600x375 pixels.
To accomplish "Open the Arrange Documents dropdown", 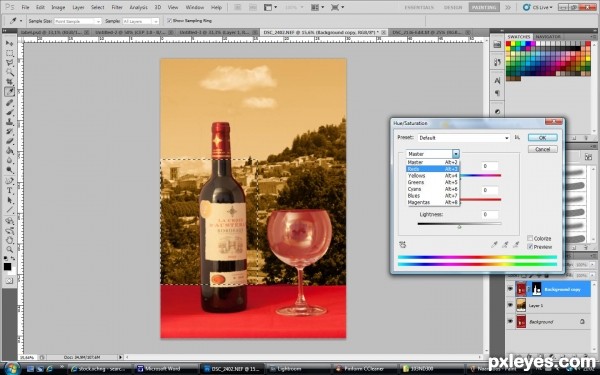I will [317, 7].
